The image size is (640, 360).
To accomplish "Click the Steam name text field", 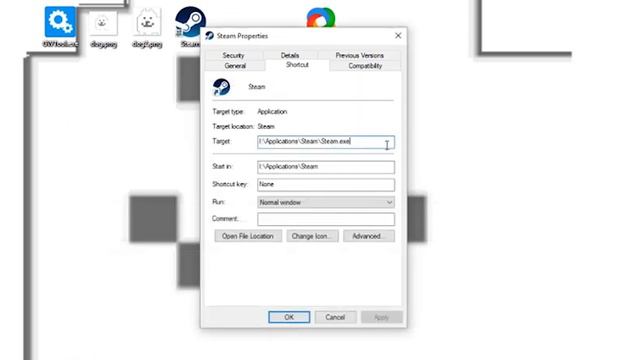I will (257, 87).
